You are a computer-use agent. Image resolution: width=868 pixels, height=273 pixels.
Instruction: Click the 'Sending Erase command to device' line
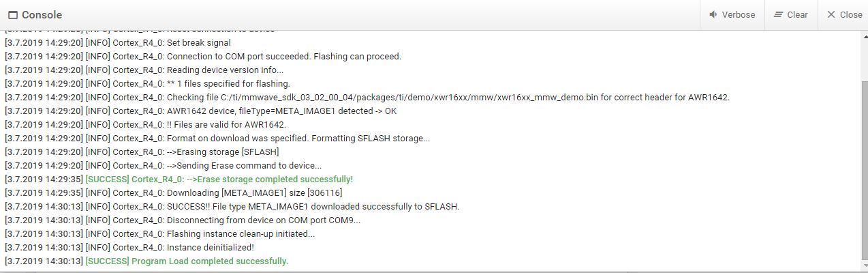click(x=163, y=166)
